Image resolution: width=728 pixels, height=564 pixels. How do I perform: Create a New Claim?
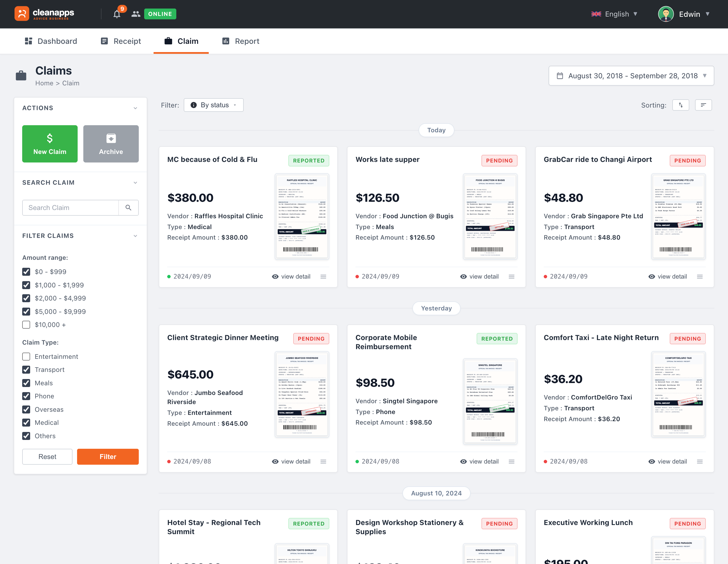50,144
